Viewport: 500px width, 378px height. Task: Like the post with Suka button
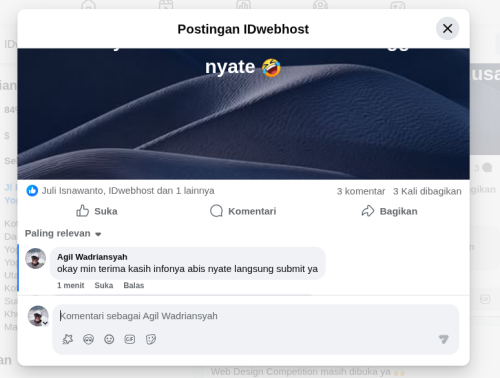pos(97,211)
